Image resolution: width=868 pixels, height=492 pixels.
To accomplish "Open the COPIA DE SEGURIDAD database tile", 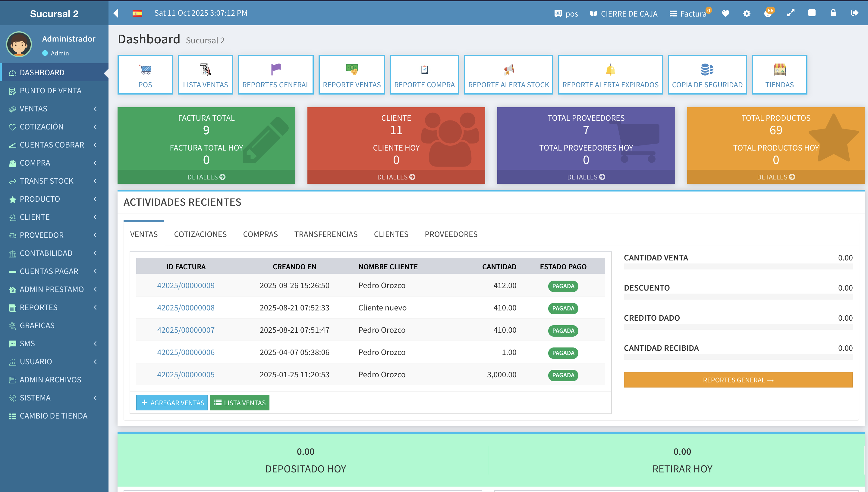I will tap(707, 75).
